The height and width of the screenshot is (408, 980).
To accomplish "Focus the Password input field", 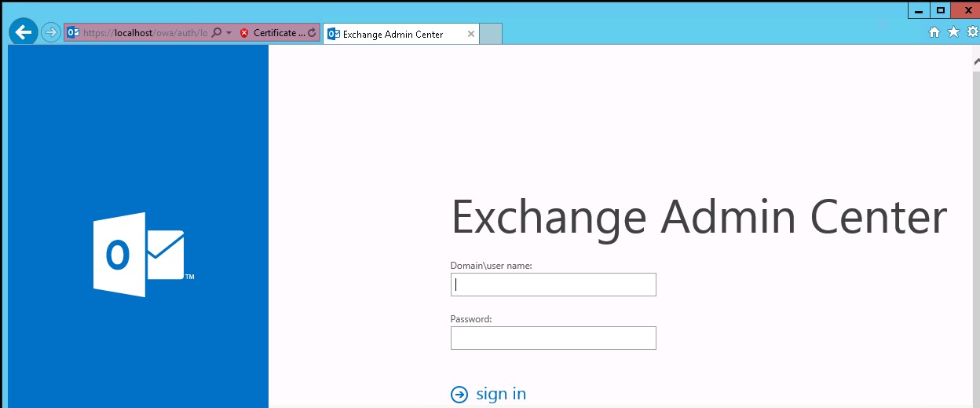I will pyautogui.click(x=553, y=338).
